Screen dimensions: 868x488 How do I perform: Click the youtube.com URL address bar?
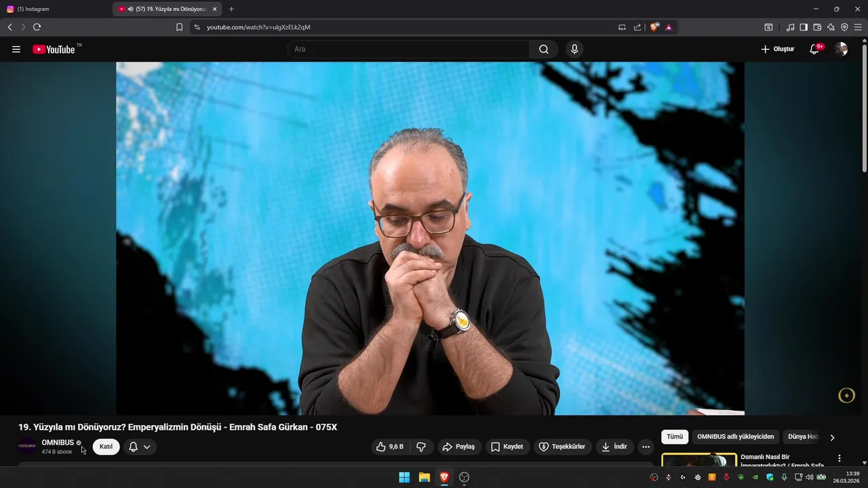pyautogui.click(x=407, y=27)
